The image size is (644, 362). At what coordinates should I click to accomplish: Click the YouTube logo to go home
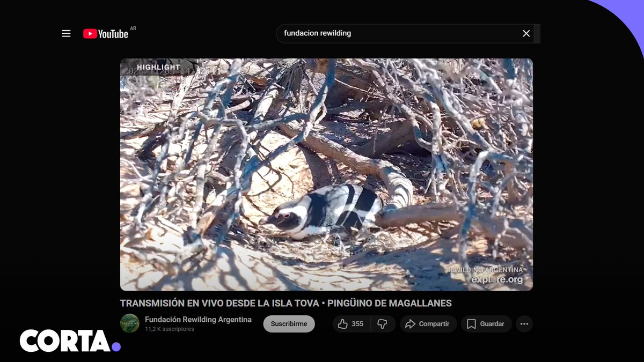(106, 33)
